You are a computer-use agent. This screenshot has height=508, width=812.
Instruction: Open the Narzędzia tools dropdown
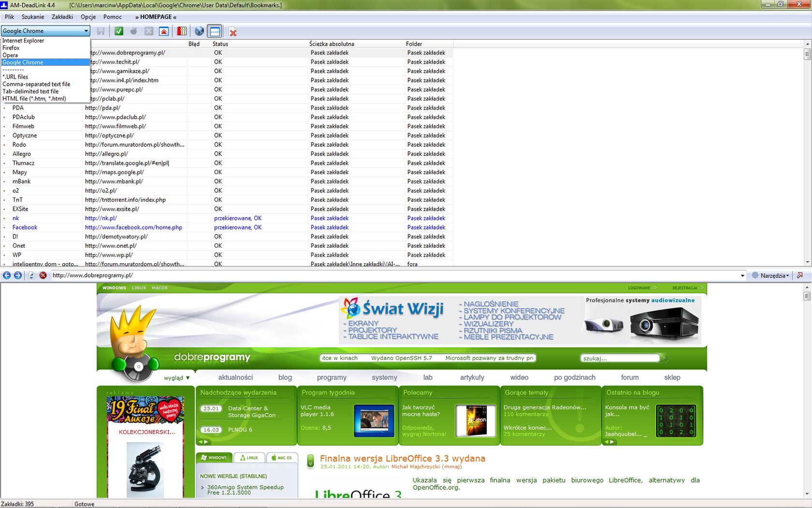point(770,275)
